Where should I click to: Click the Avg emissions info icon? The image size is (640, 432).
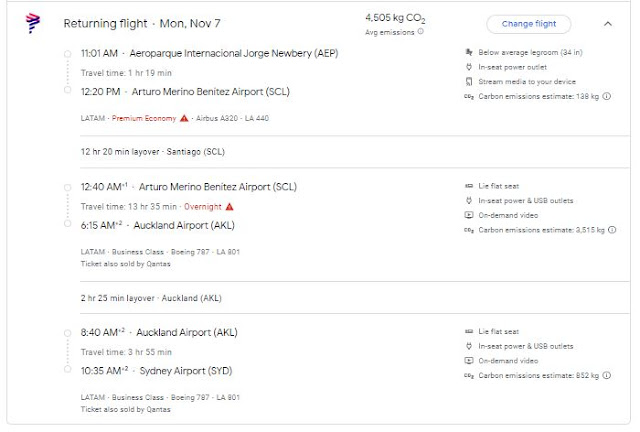coord(420,31)
